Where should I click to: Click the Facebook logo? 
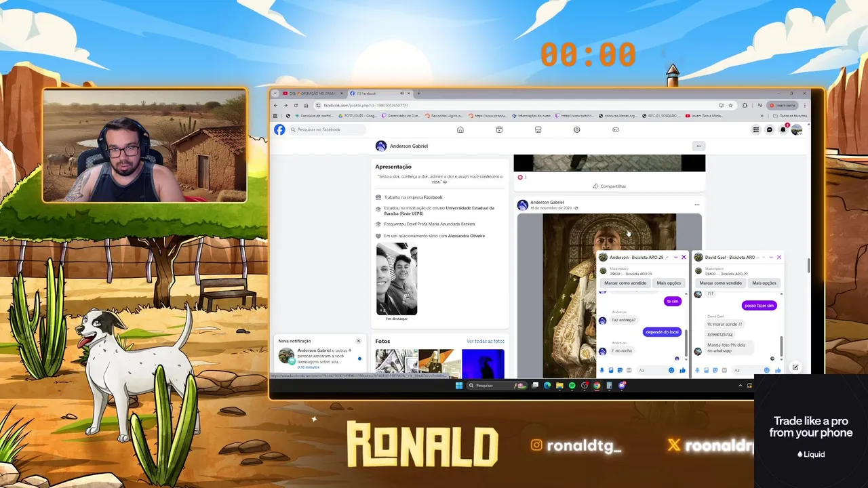(279, 129)
